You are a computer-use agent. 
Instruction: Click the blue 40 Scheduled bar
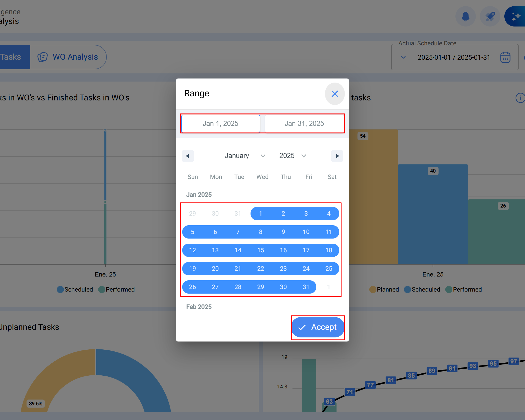[433, 217]
